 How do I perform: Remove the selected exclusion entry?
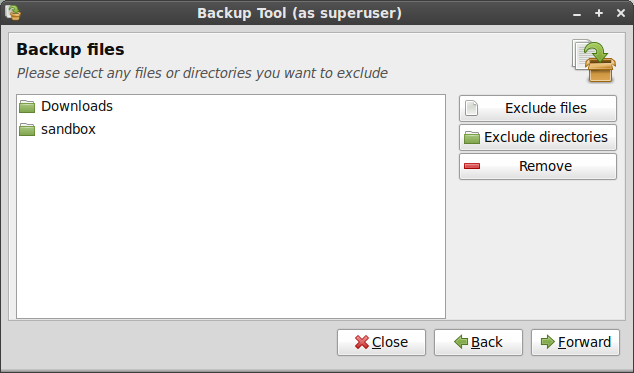tap(538, 166)
